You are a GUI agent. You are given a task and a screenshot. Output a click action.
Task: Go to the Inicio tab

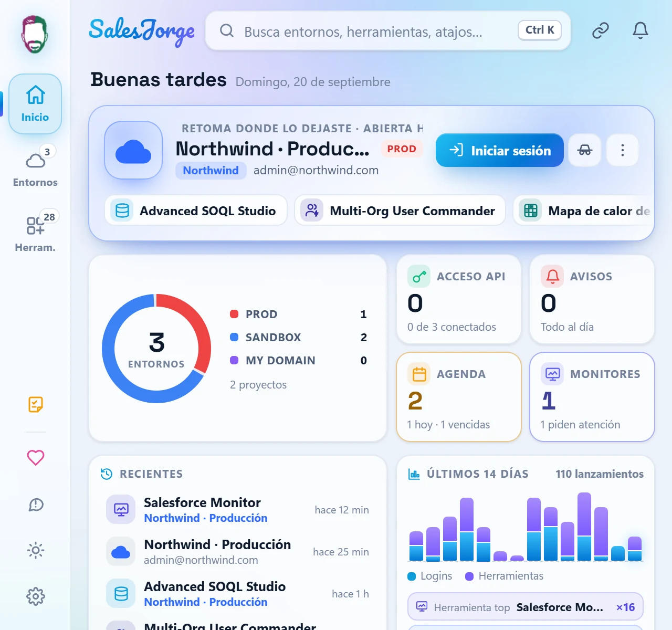(35, 104)
